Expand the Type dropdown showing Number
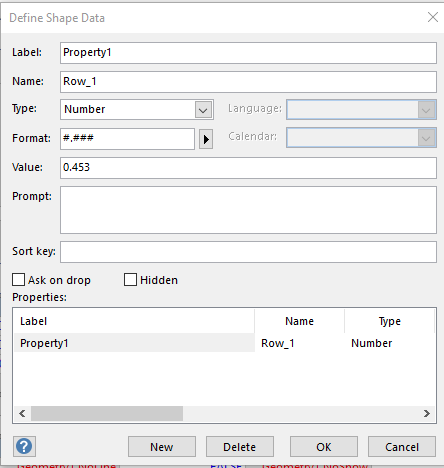The width and height of the screenshot is (444, 468). pyautogui.click(x=203, y=110)
